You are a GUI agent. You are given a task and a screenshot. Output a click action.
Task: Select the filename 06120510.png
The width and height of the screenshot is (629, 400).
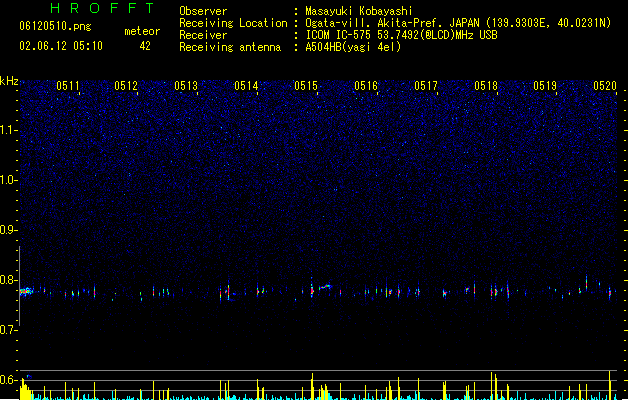pyautogui.click(x=55, y=27)
